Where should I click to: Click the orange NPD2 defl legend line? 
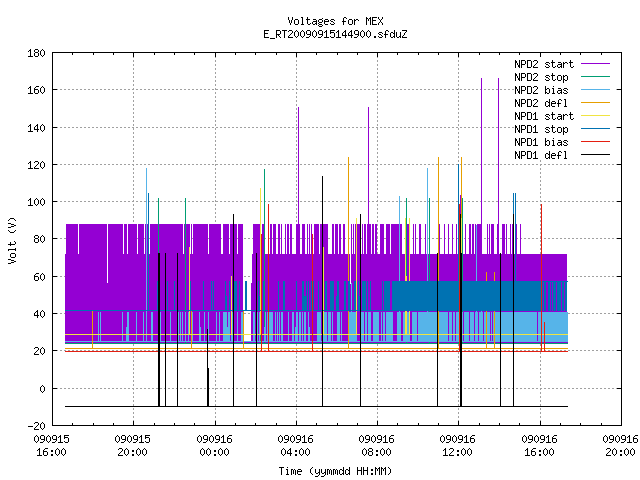coord(595,103)
